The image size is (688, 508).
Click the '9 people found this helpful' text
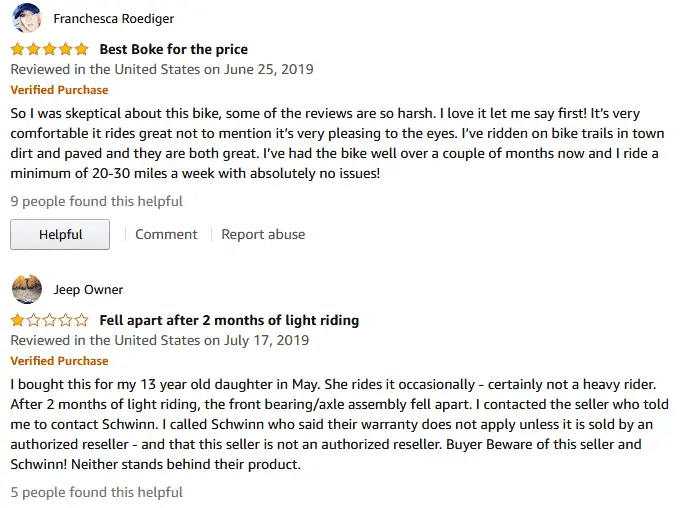pos(97,201)
